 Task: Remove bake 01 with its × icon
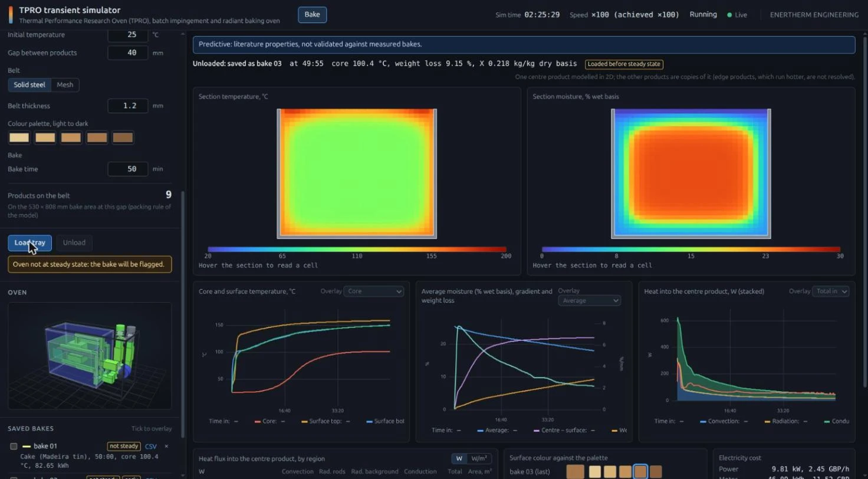click(166, 447)
